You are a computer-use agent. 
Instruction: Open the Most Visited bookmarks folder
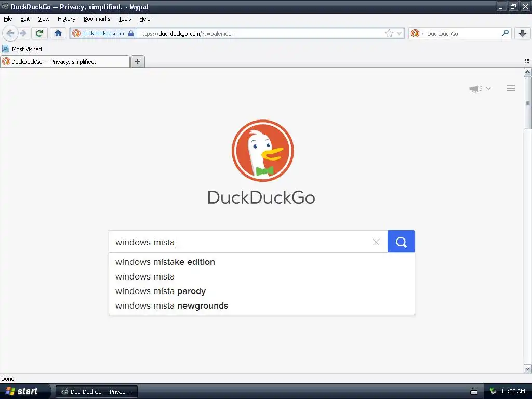point(22,49)
